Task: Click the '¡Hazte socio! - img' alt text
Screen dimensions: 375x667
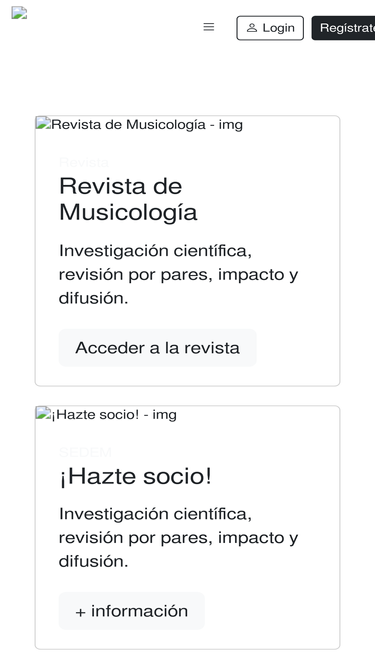Action: click(x=114, y=414)
